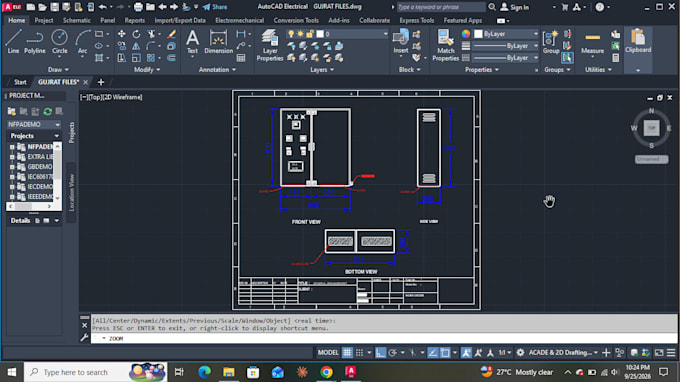Image resolution: width=680 pixels, height=382 pixels.
Task: Click the Plot print icon in quick access
Action: click(x=138, y=7)
